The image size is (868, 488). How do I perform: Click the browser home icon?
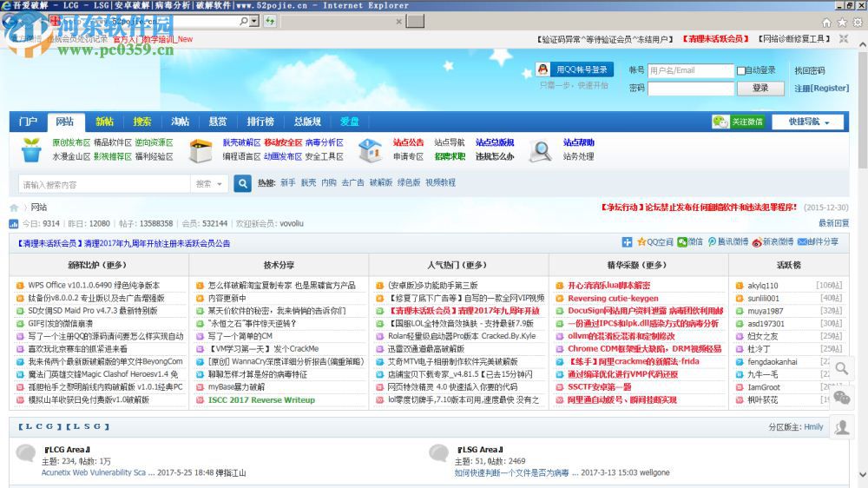click(x=826, y=23)
